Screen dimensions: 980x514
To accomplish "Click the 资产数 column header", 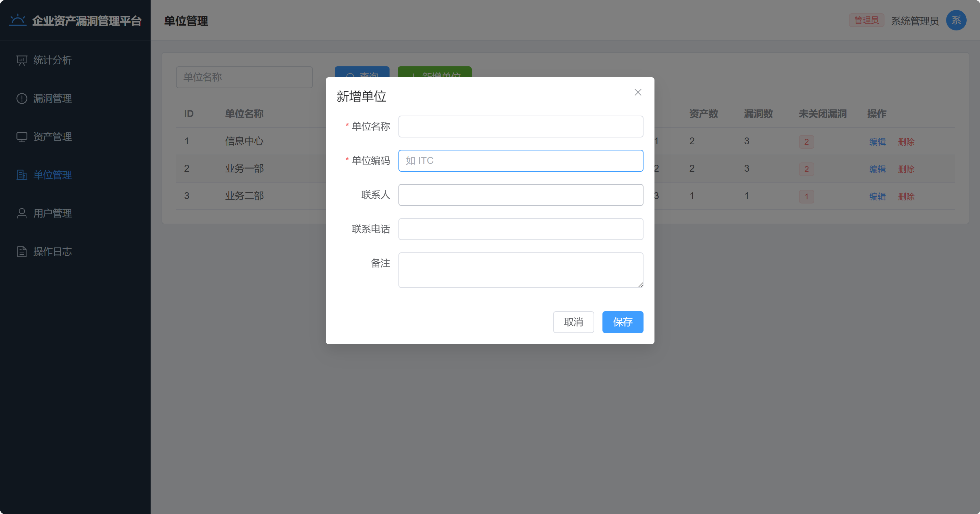I will click(x=703, y=114).
